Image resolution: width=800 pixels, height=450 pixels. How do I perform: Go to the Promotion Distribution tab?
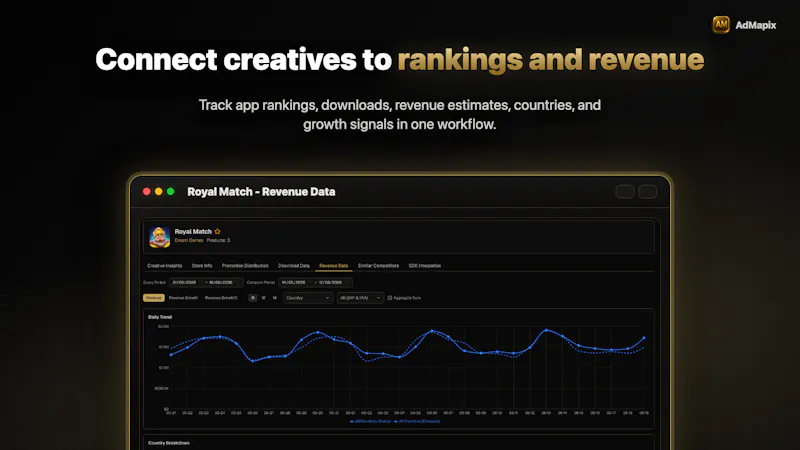point(245,266)
